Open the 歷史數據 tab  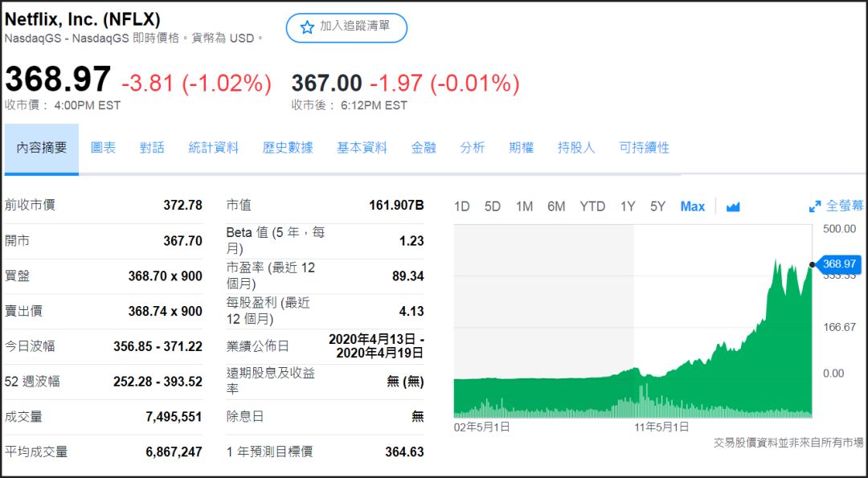[288, 148]
